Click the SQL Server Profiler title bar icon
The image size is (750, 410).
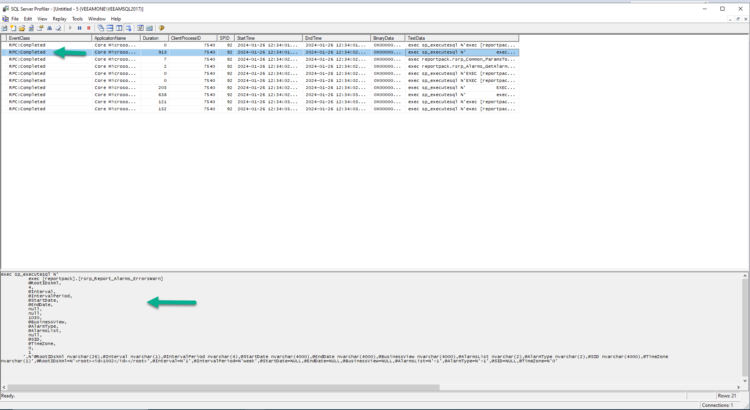coord(5,8)
